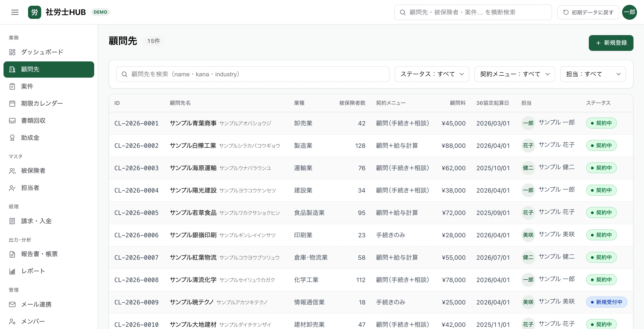Open the ステータス：すべて filter dropdown

coord(432,74)
